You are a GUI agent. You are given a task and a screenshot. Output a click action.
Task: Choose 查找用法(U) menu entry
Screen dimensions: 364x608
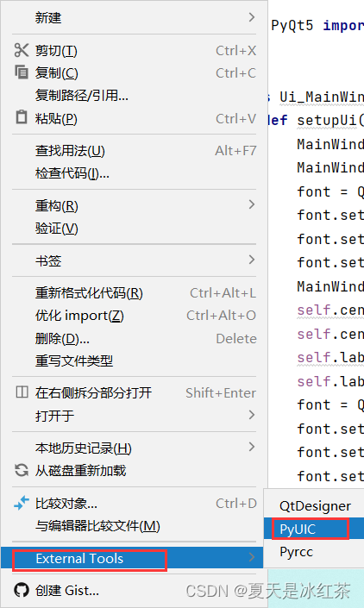(134, 150)
